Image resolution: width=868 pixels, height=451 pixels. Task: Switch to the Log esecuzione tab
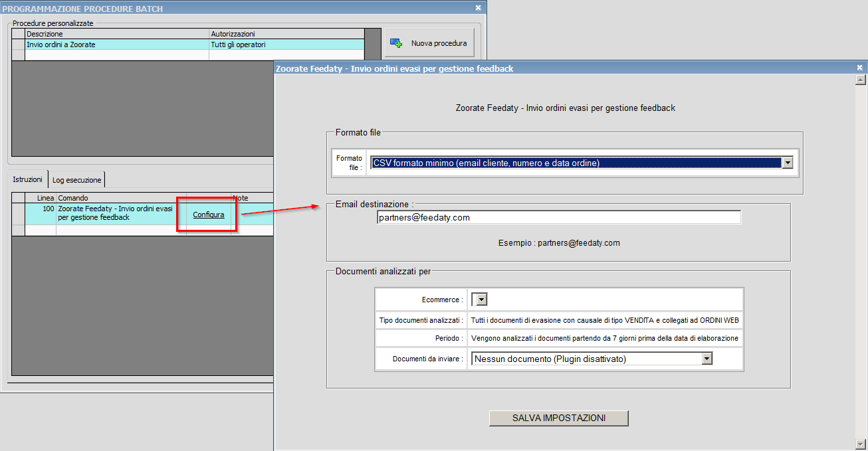pos(77,180)
